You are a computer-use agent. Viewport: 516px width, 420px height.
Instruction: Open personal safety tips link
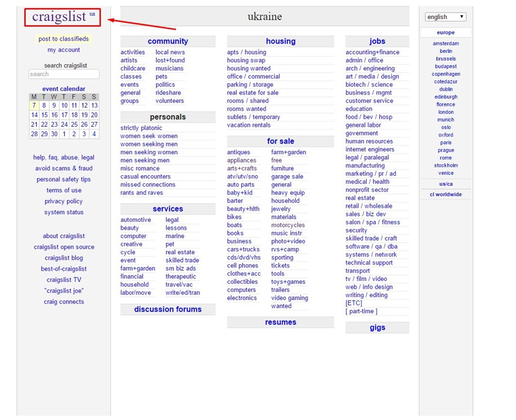click(x=63, y=179)
